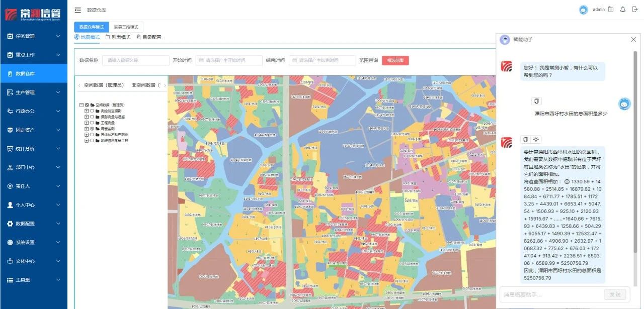Collapse the sidebar with the hamburger icon

(x=78, y=10)
